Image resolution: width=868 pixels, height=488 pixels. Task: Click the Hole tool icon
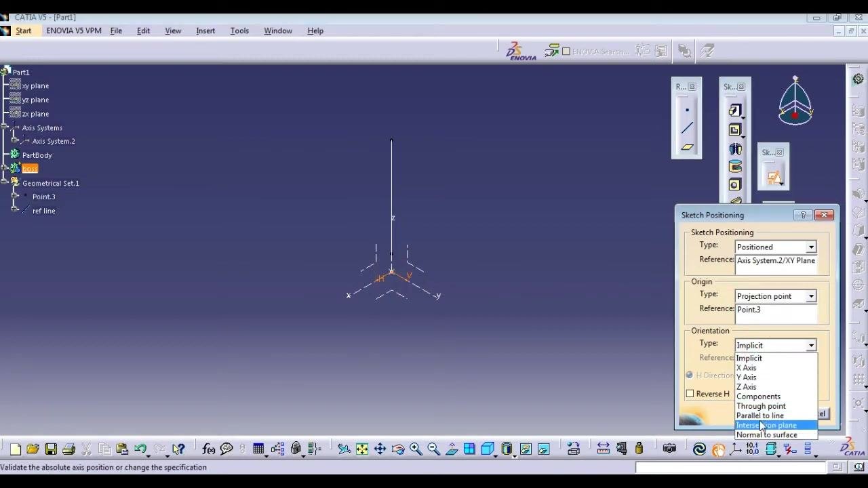coord(735,185)
